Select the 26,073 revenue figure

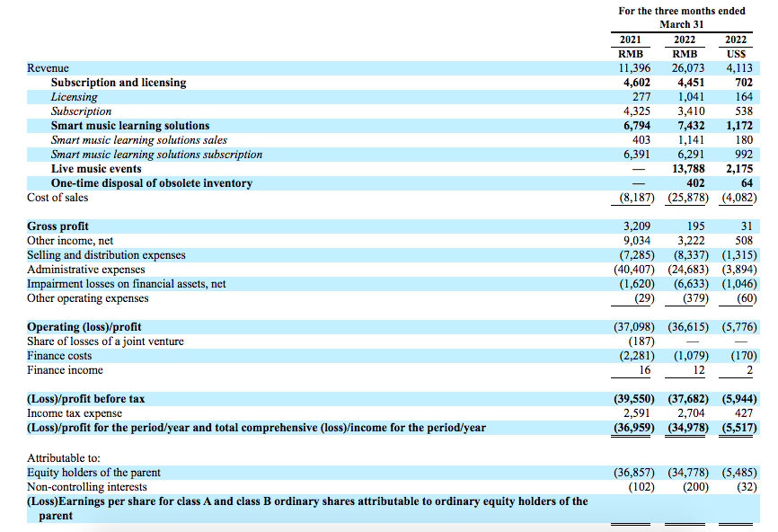tap(688, 68)
